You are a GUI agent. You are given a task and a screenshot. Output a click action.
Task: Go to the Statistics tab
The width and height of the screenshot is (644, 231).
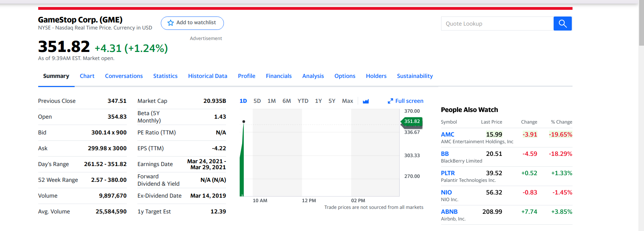[x=165, y=76]
